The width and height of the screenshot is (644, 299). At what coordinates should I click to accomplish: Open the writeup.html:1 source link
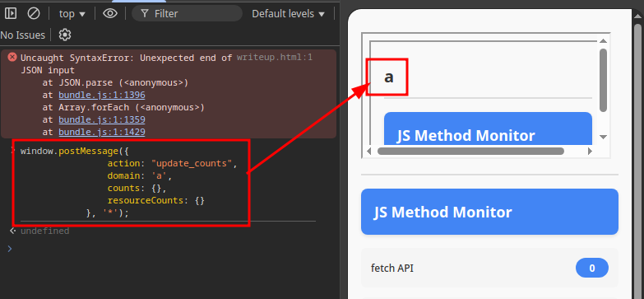[275, 58]
